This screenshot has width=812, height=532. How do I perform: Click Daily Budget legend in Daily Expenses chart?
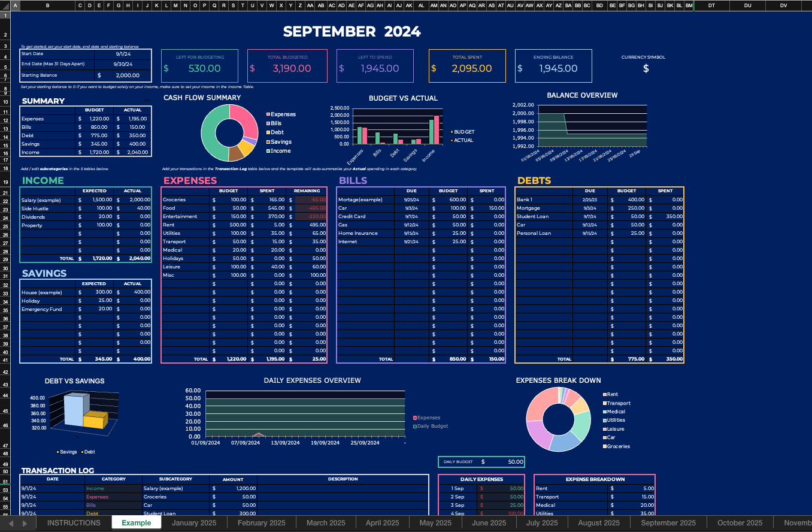click(431, 426)
